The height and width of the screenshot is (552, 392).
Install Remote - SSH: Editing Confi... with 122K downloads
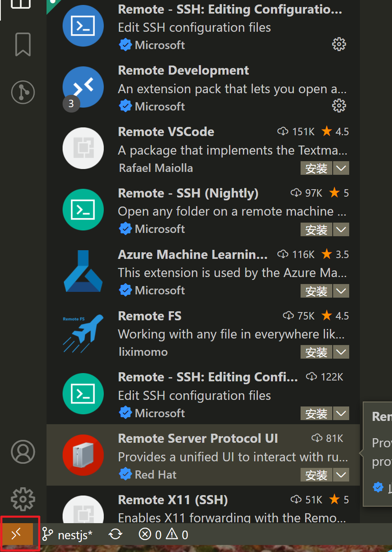[316, 413]
